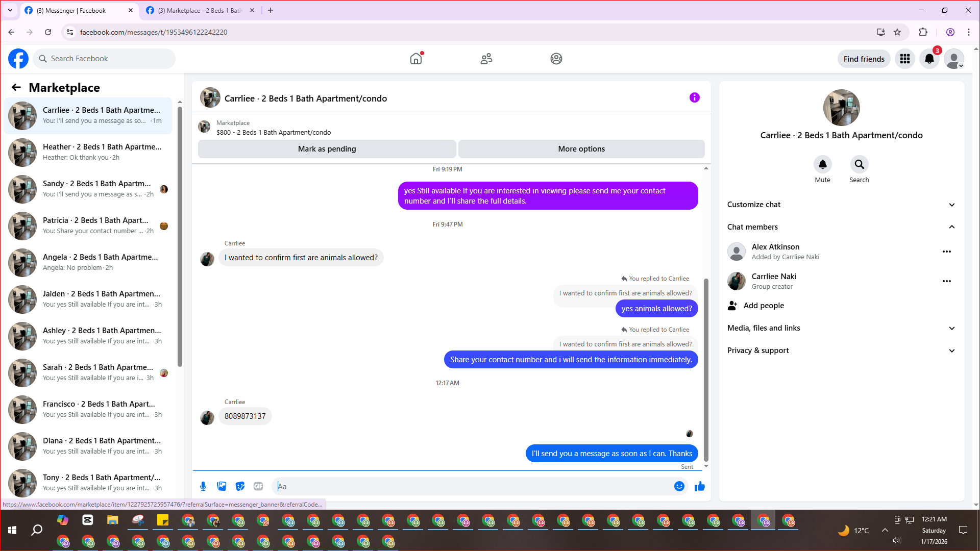Click the Mark as pending button

327,149
